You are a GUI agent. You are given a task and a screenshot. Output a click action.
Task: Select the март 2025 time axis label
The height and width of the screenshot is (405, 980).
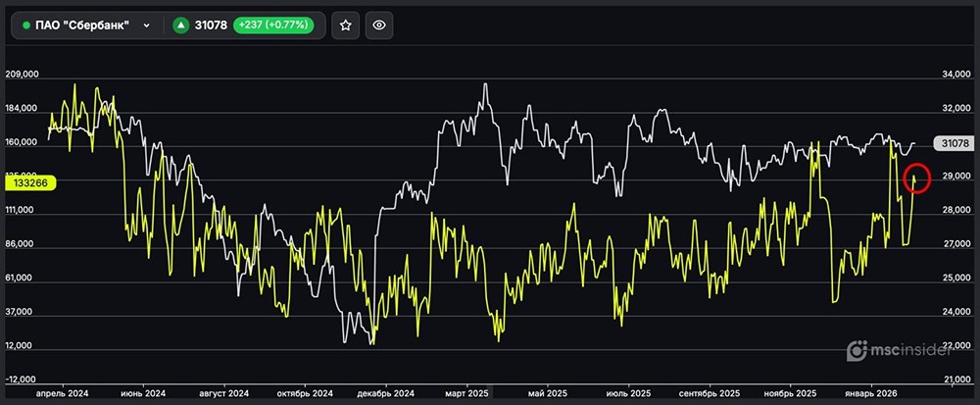pyautogui.click(x=466, y=394)
